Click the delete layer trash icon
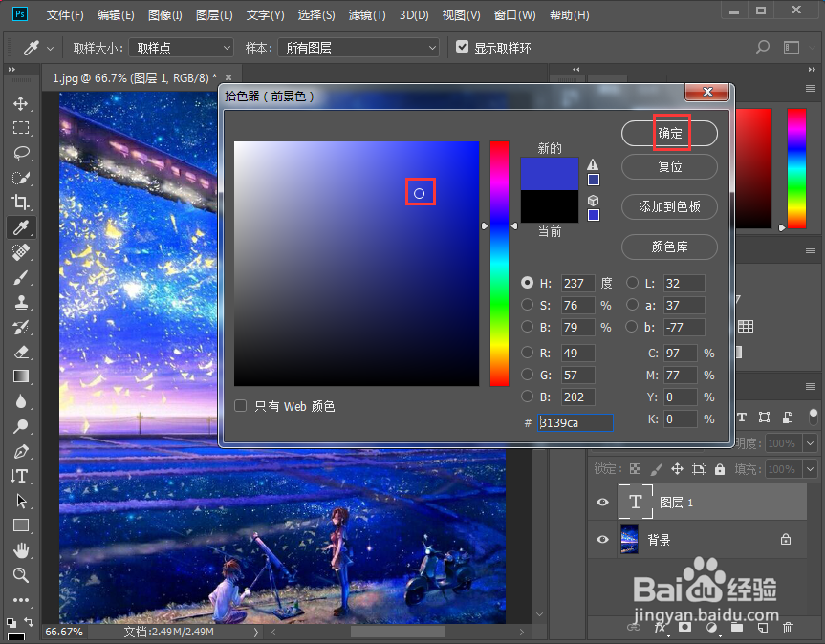The width and height of the screenshot is (825, 644). (x=788, y=627)
